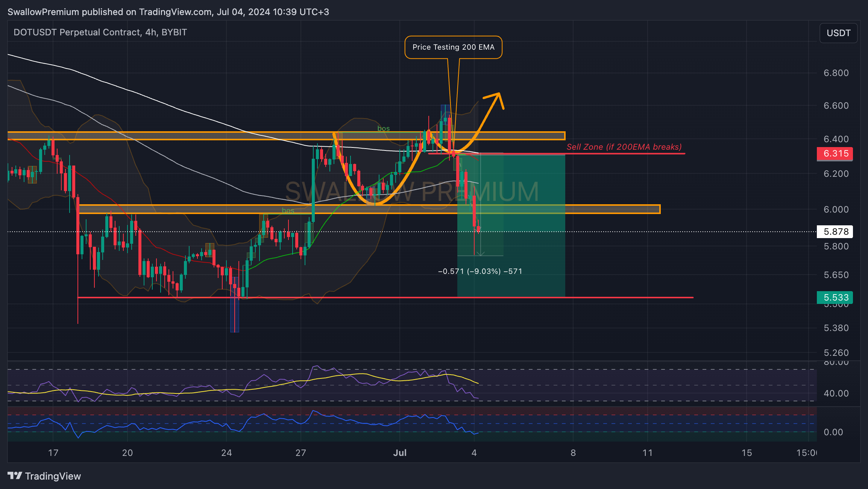Click the 6.600 price axis value
The width and height of the screenshot is (868, 489).
(836, 106)
